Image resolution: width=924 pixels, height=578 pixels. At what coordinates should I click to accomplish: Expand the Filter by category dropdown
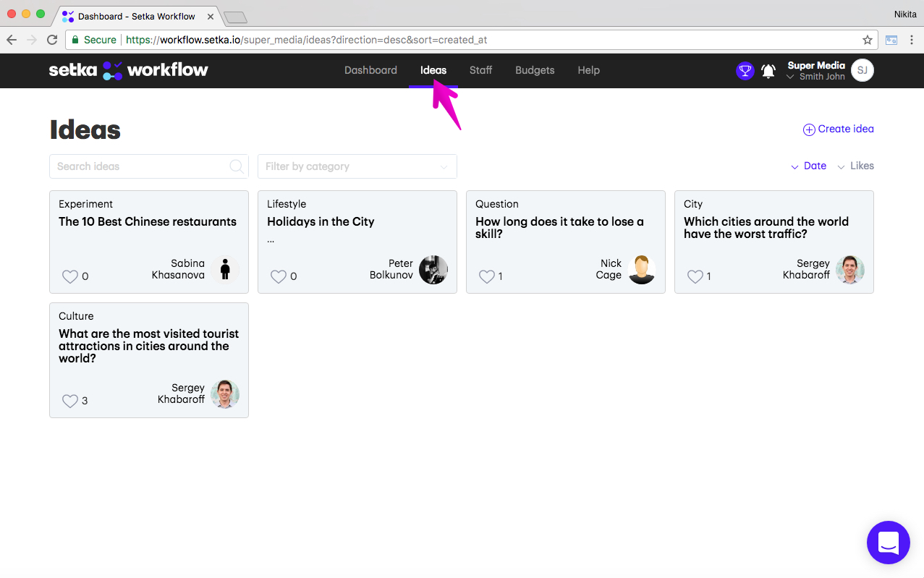click(x=357, y=166)
